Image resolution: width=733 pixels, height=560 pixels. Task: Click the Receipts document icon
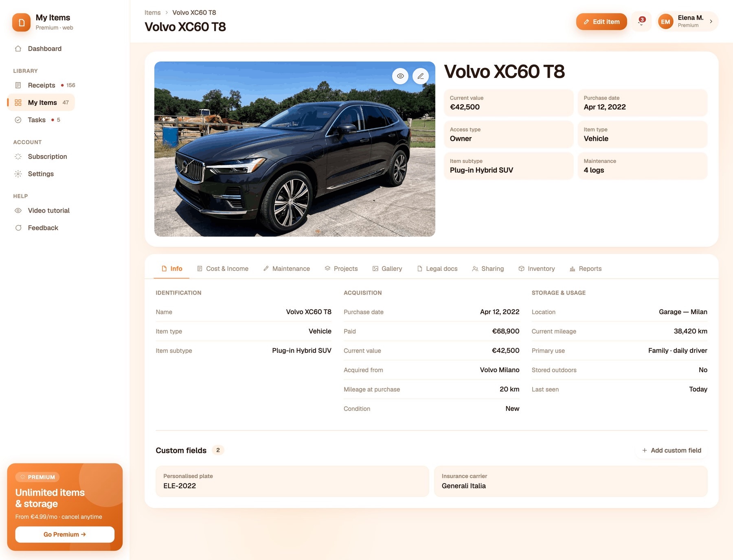click(x=18, y=85)
